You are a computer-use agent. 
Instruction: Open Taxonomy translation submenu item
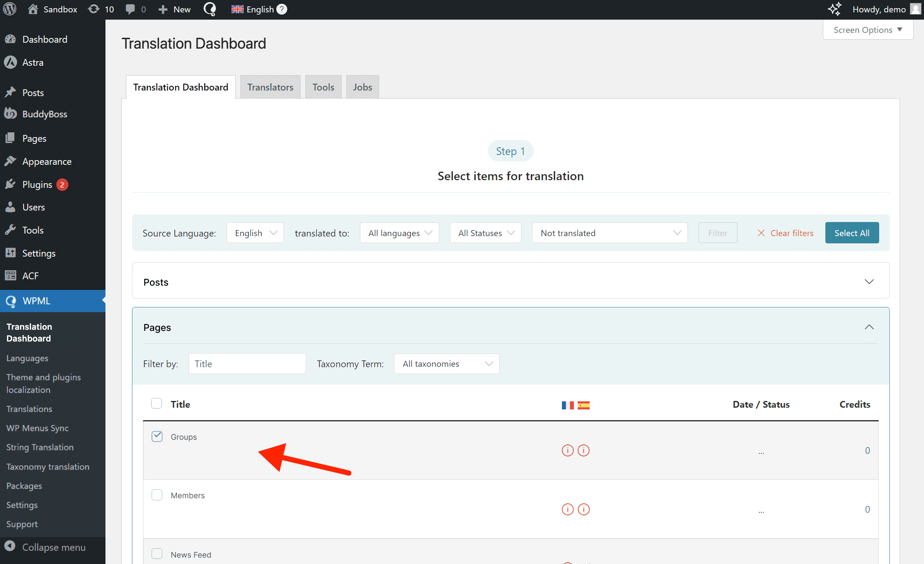coord(48,467)
